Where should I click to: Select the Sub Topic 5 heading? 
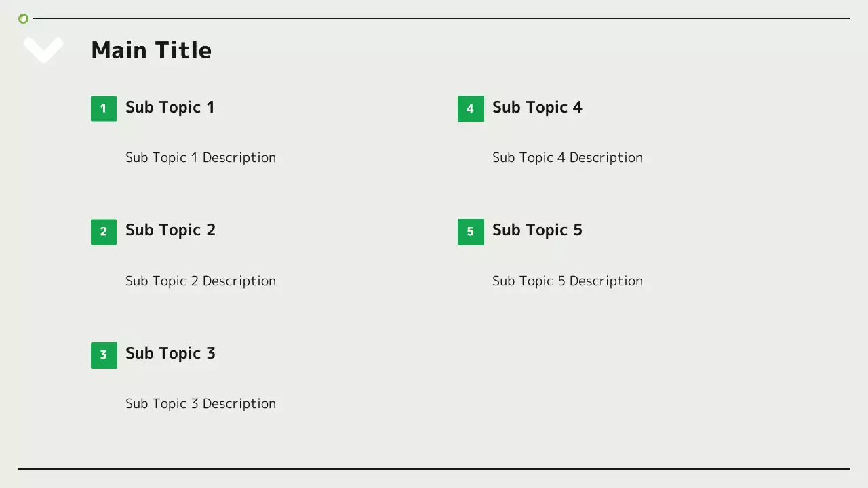pos(537,230)
